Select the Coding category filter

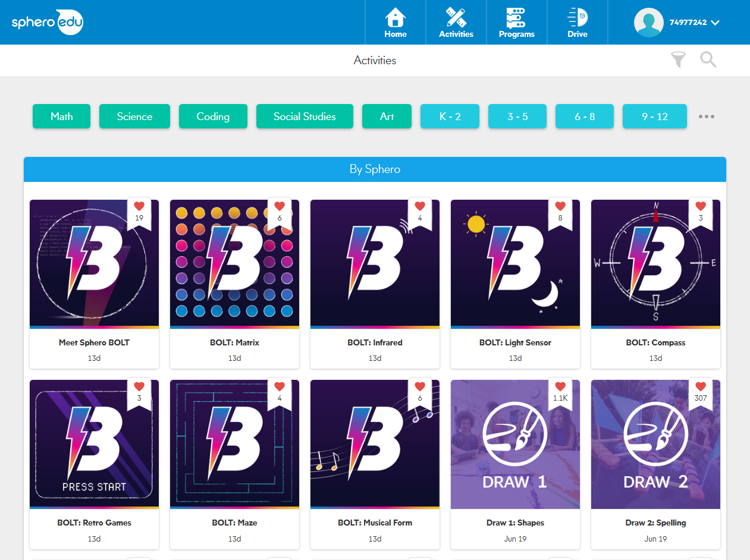(213, 117)
